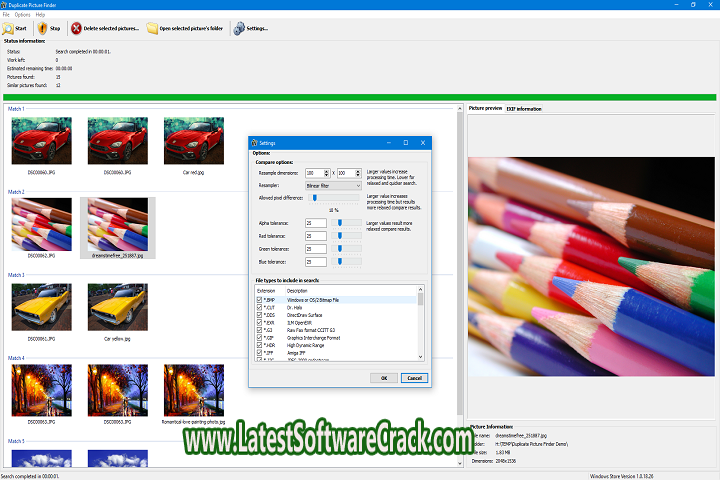Click the Red tolerance value field
The image size is (720, 480).
[316, 236]
